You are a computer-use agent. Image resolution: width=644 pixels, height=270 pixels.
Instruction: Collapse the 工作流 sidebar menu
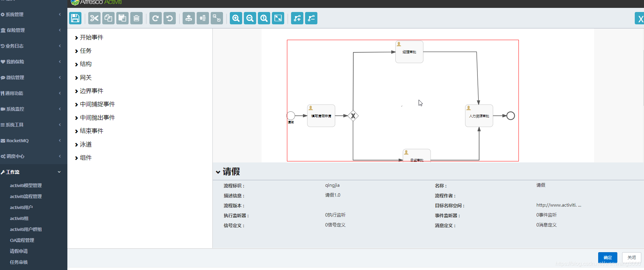(34, 172)
